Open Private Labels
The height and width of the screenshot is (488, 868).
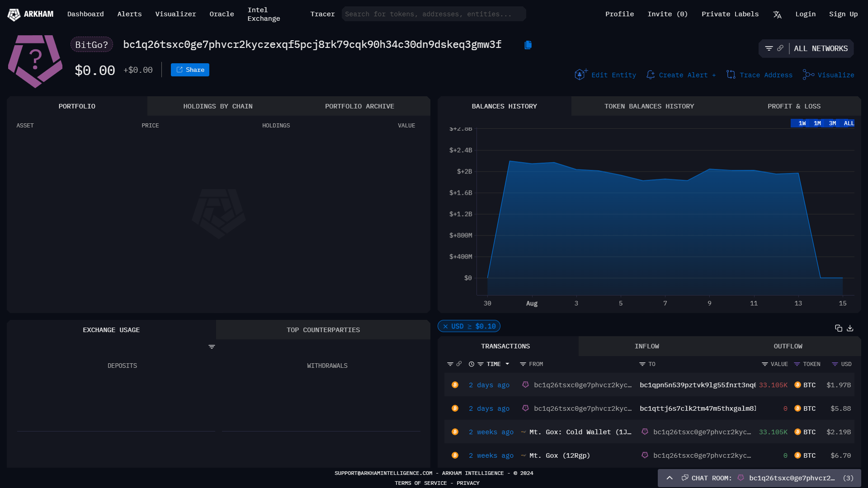click(x=730, y=14)
